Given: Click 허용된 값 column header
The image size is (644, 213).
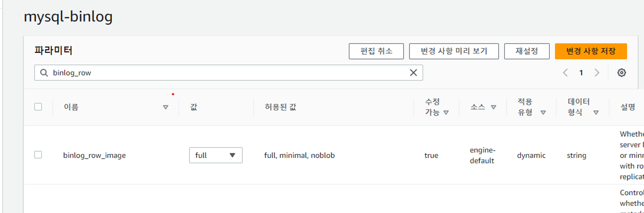Looking at the screenshot, I should tap(280, 107).
